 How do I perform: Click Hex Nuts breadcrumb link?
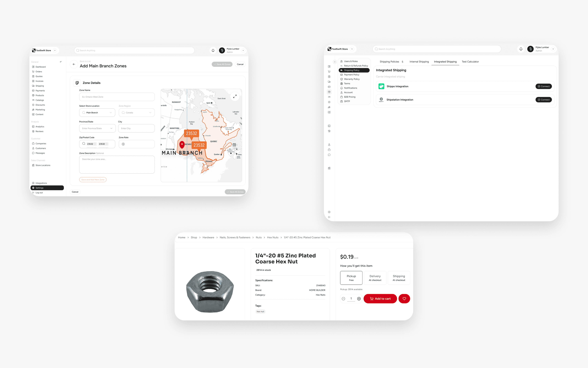273,237
